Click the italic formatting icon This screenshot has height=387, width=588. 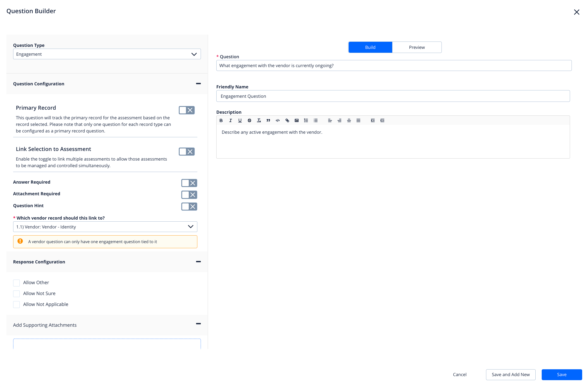tap(230, 121)
